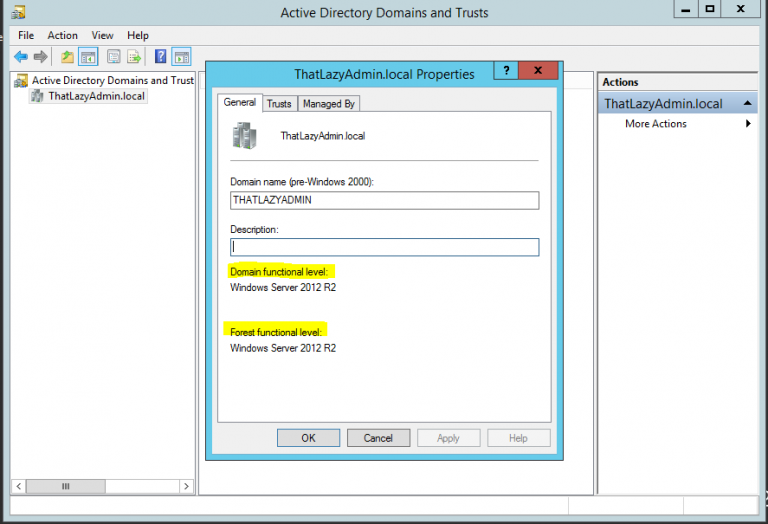Click the dialog's Help button
Screen dimensions: 768x524
tap(518, 438)
